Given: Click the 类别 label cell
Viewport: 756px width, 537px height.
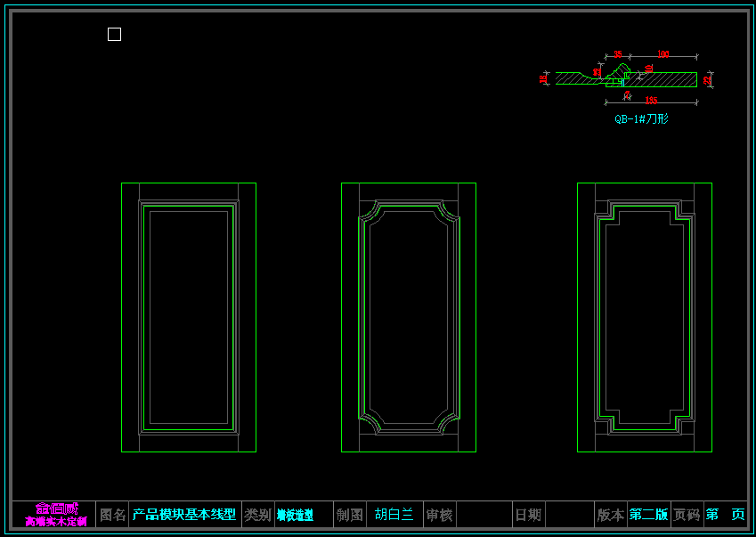Looking at the screenshot, I should [x=257, y=515].
